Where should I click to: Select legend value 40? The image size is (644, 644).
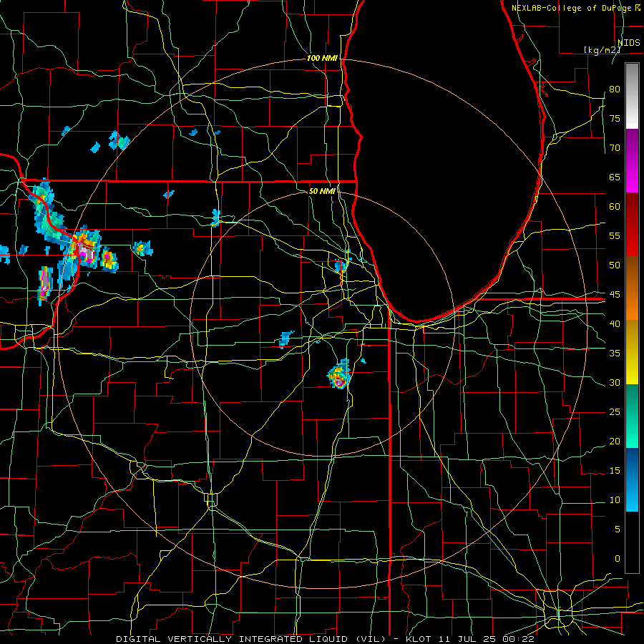[x=615, y=323]
